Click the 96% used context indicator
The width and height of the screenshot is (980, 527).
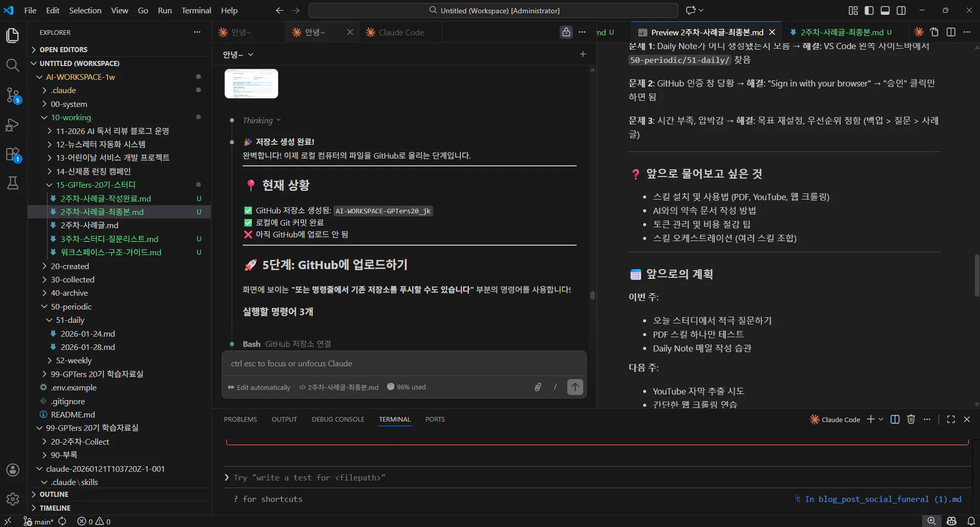407,387
